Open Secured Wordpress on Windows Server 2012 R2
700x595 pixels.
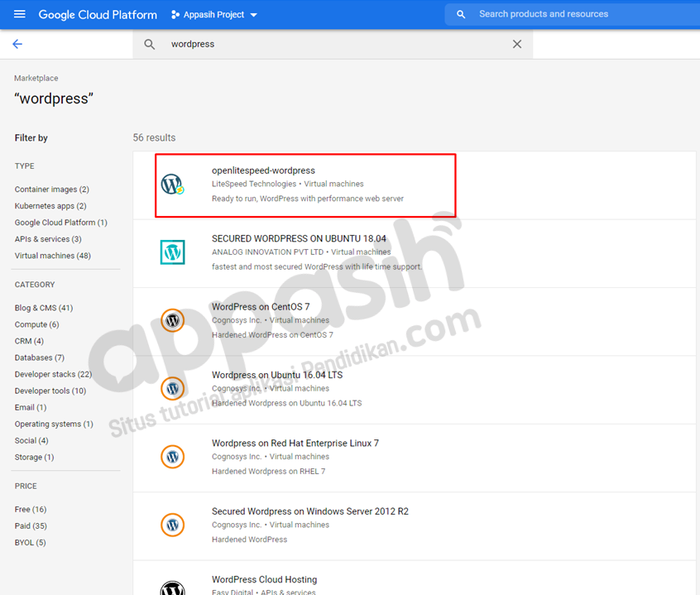309,511
